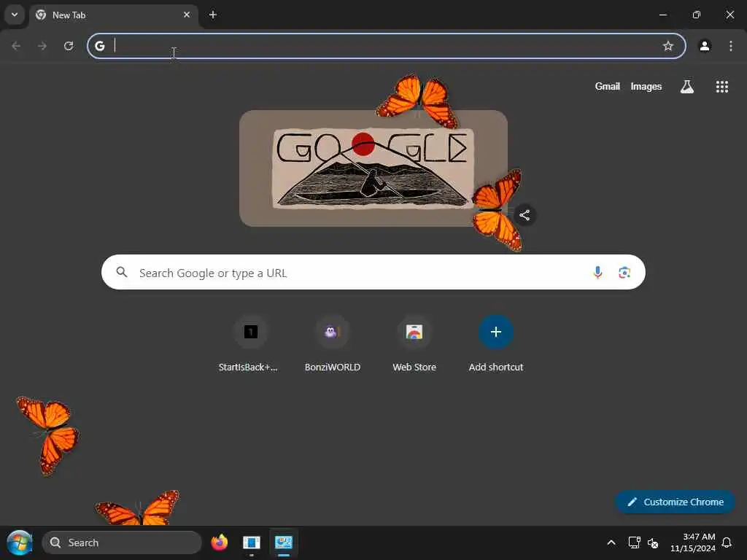Select the New Tab browser tab
747x560 pixels.
tap(113, 15)
